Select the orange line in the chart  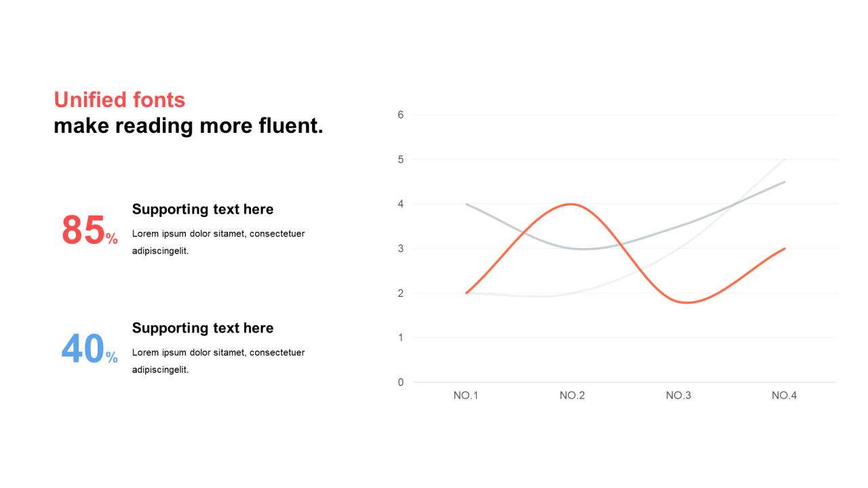click(572, 204)
